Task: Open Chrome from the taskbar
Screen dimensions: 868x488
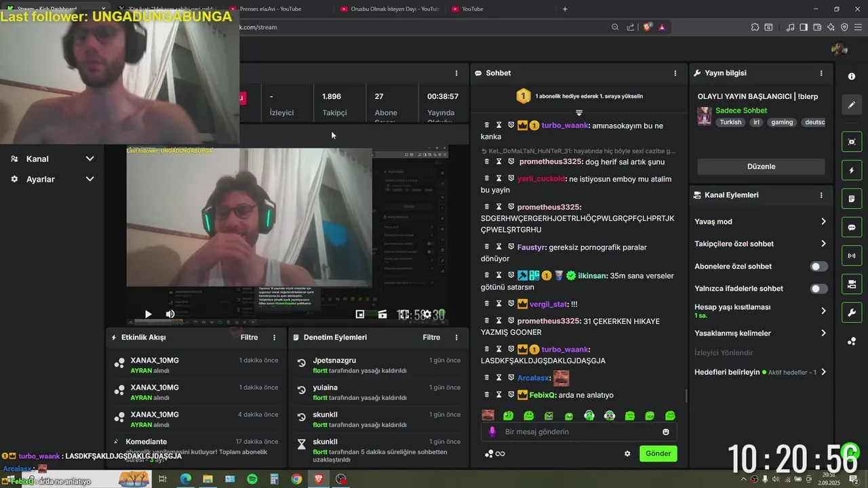Action: pos(296,479)
